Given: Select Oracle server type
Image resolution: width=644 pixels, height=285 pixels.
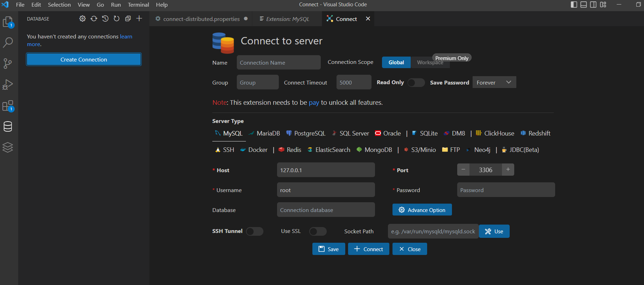Looking at the screenshot, I should (388, 133).
